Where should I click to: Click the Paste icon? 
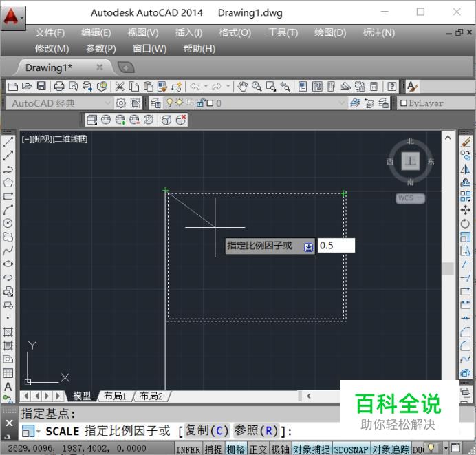(148, 87)
